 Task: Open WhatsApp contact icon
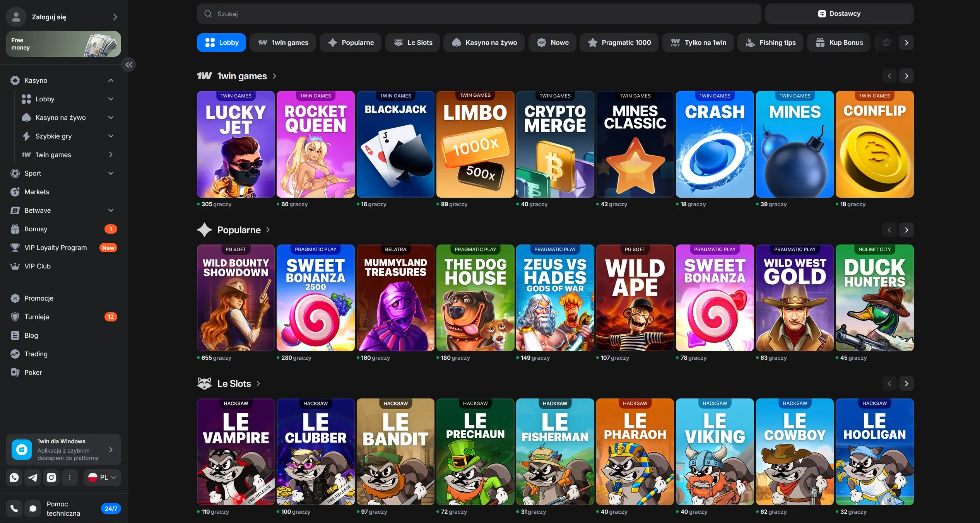(x=14, y=478)
